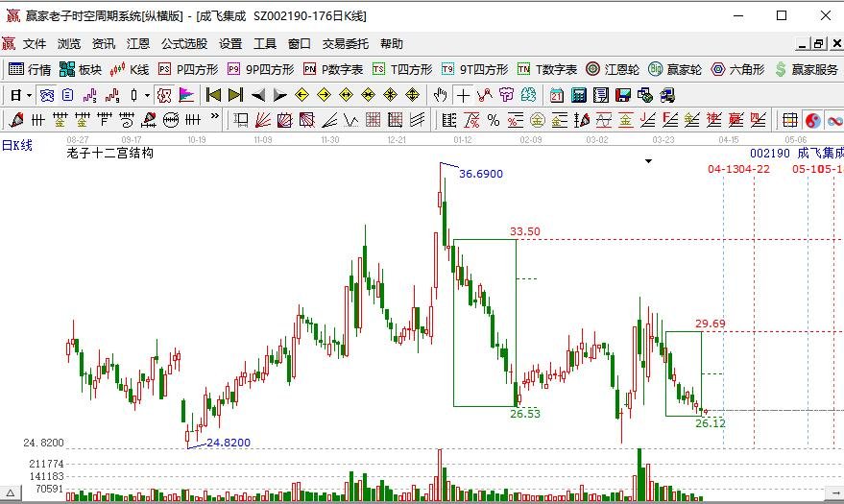Step chart backward with gray left arrow
Image resolution: width=844 pixels, height=504 pixels.
coord(258,95)
